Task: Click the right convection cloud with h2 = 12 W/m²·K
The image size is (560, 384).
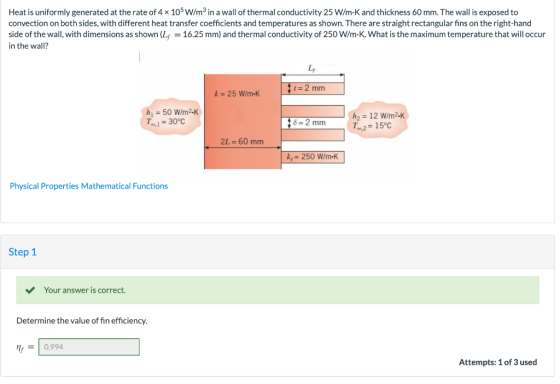Action: pos(378,120)
